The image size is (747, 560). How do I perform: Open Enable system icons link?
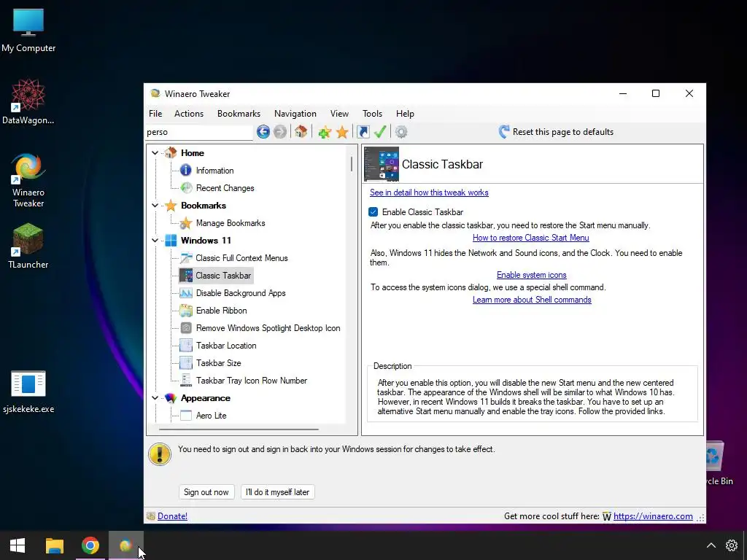coord(531,275)
